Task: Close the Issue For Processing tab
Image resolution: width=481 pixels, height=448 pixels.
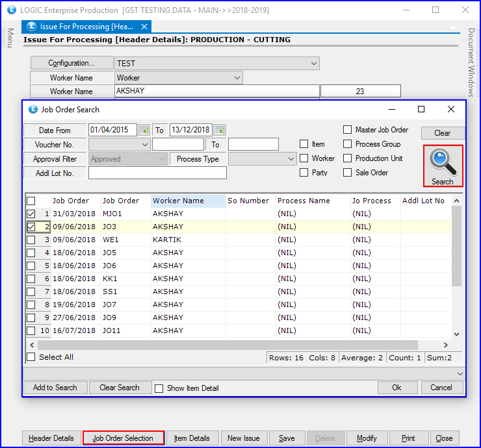Action: coord(144,27)
